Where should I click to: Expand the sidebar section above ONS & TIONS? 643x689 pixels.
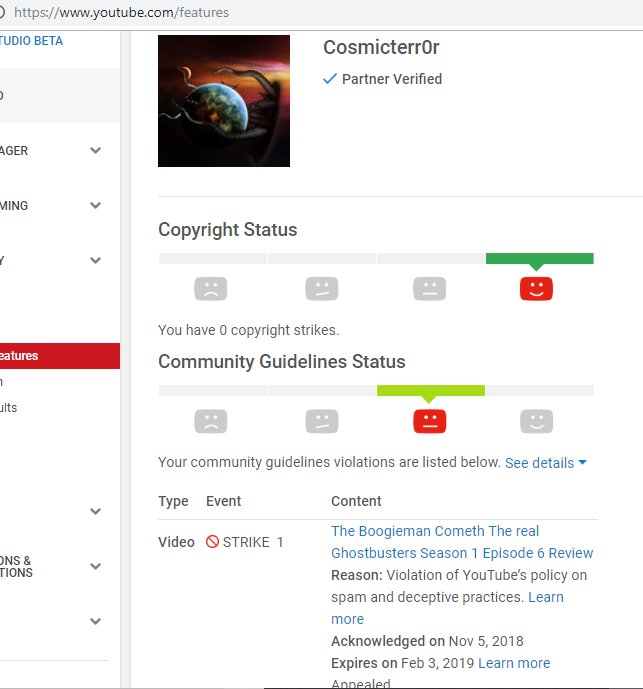tap(95, 511)
